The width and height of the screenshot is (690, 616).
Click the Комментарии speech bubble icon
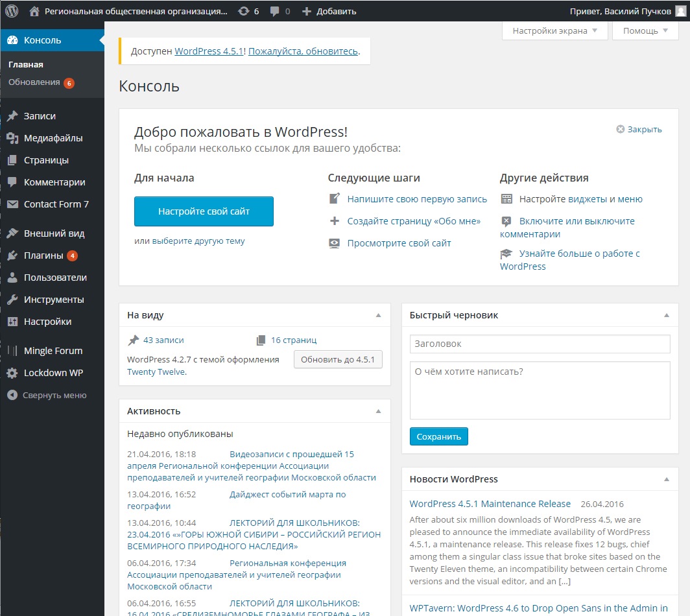12,182
